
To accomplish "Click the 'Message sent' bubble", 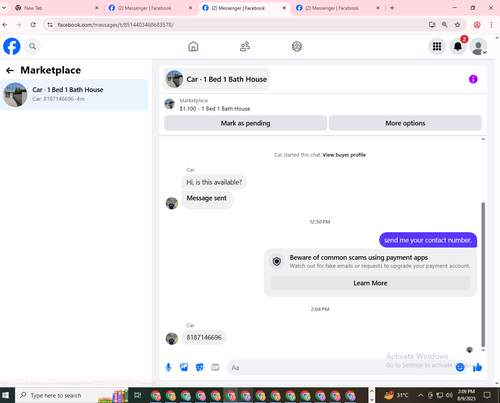I will point(207,199).
